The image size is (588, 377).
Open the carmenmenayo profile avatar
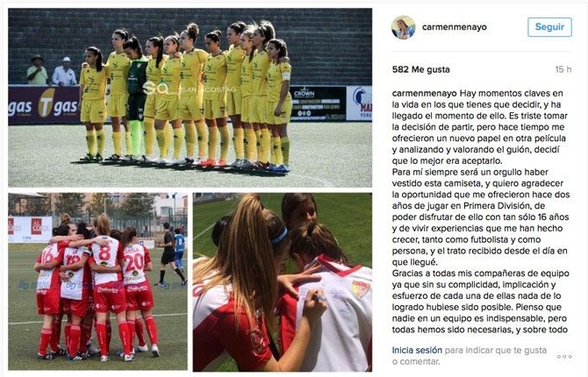(403, 27)
